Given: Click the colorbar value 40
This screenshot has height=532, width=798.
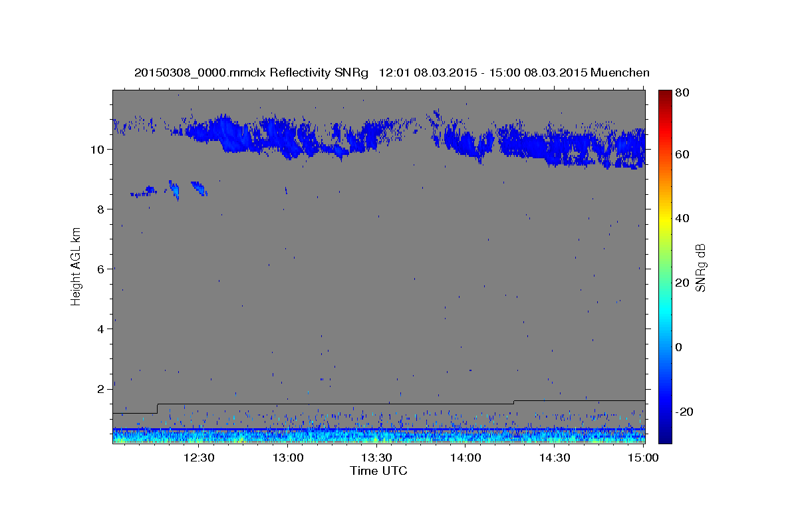Looking at the screenshot, I should coord(681,218).
